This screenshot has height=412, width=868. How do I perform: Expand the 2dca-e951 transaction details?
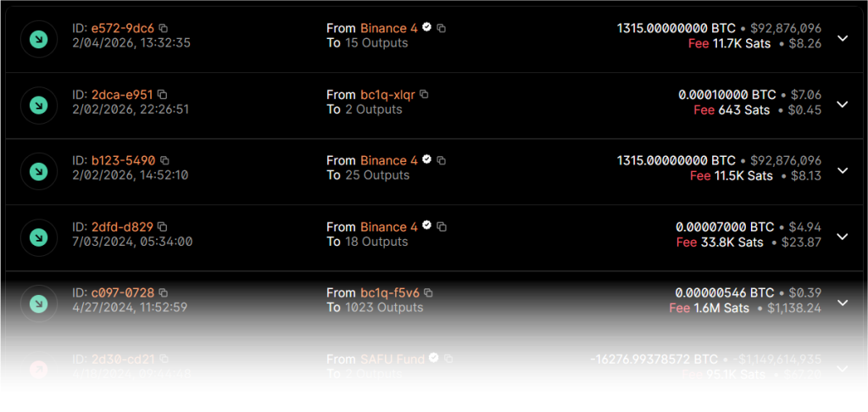842,104
